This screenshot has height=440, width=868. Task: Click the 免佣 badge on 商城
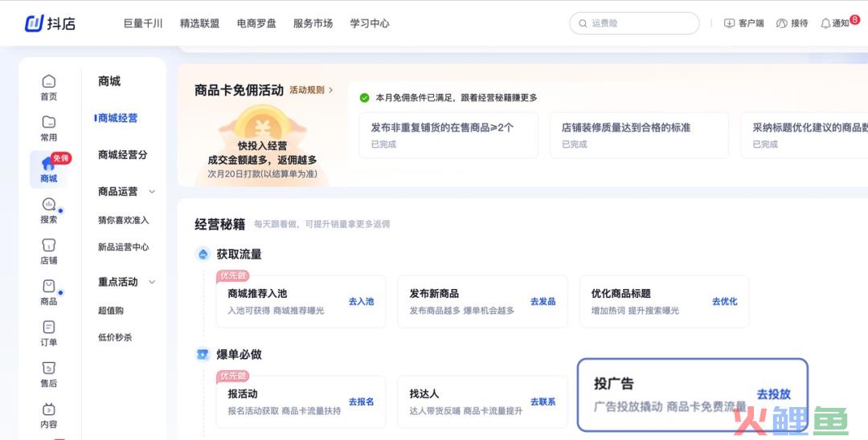tap(61, 158)
